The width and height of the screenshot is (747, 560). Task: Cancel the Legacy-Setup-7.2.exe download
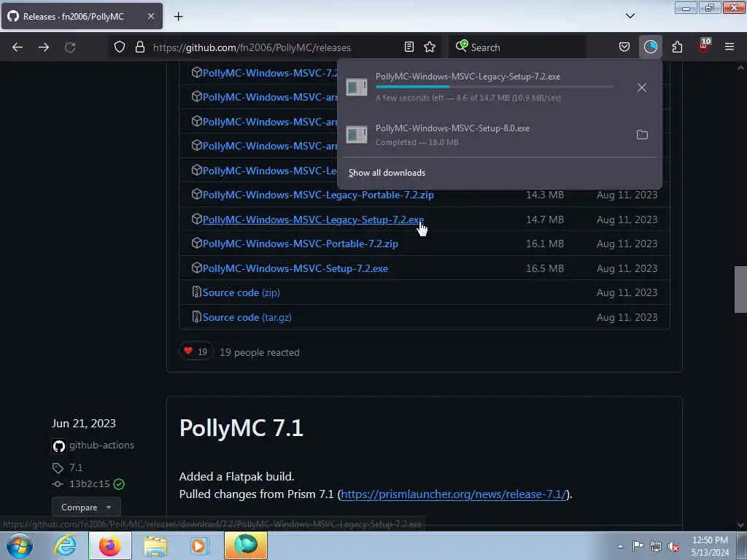pyautogui.click(x=642, y=87)
